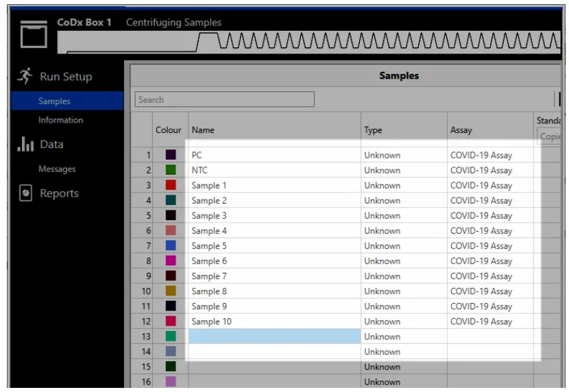
Task: Change the Sample 8 mustard swatch
Action: [x=171, y=291]
